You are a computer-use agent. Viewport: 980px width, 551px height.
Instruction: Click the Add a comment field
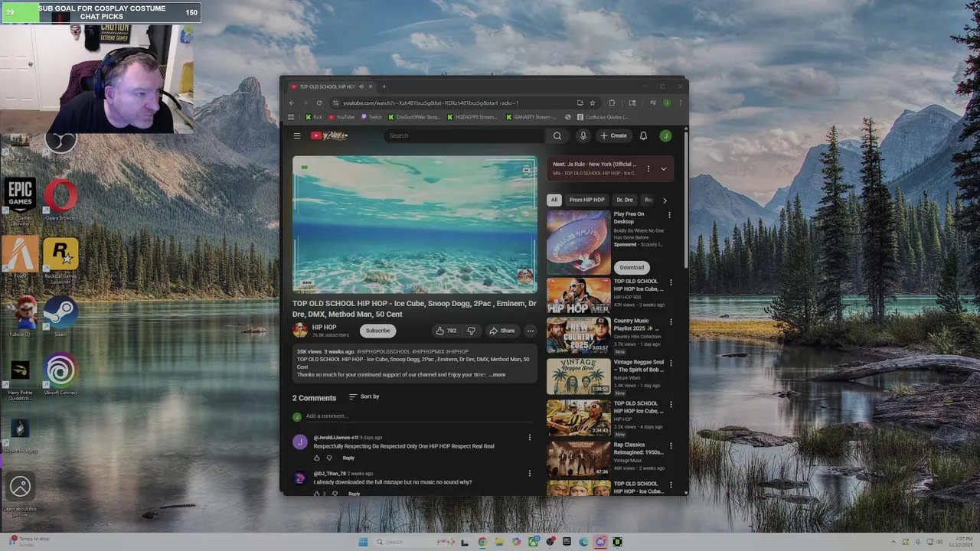tap(417, 416)
